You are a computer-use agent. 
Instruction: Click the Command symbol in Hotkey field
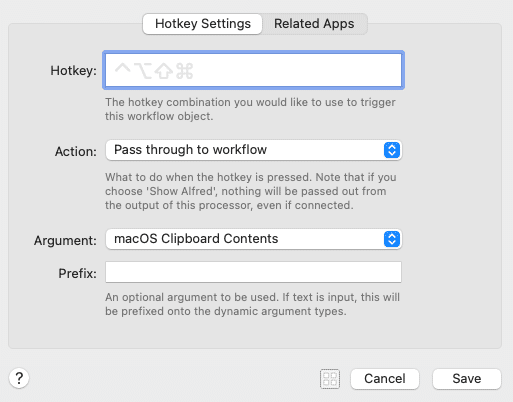(184, 70)
